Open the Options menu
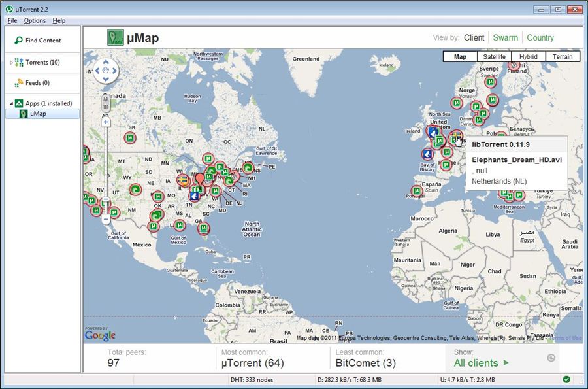Screen dimensions: 588x389 pos(35,20)
